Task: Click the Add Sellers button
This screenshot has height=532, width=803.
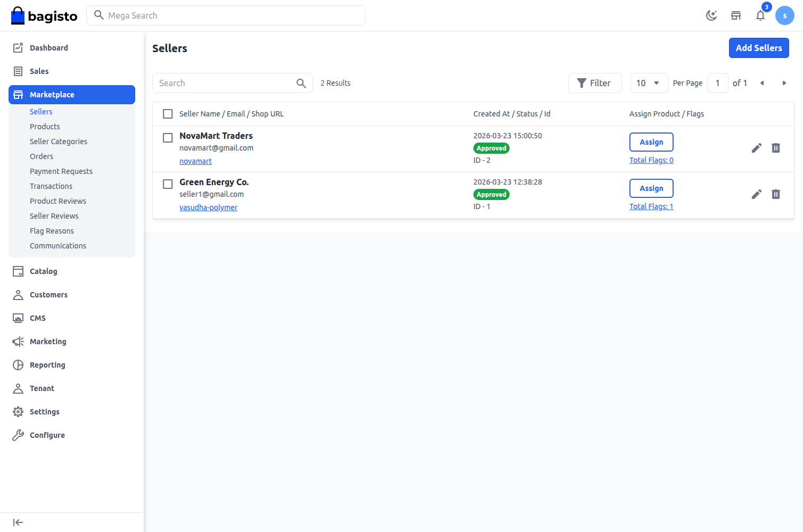Action: click(x=759, y=48)
